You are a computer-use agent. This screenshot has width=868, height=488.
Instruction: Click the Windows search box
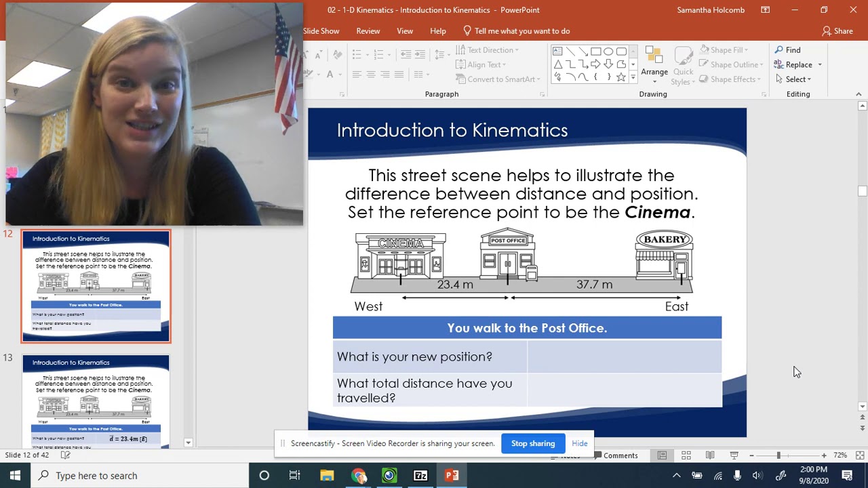(x=140, y=476)
